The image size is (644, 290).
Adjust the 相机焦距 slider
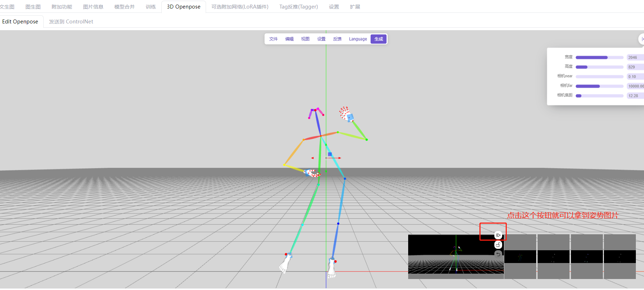[599, 96]
